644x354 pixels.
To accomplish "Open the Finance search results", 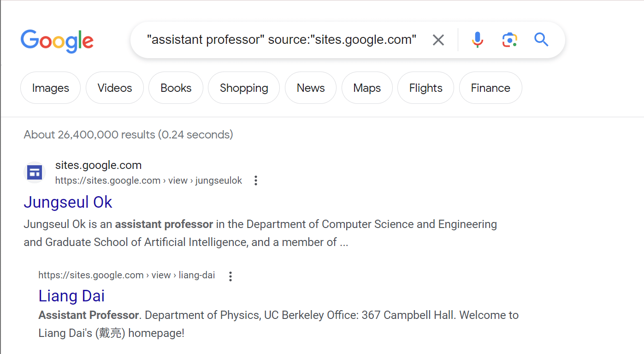I will [490, 88].
